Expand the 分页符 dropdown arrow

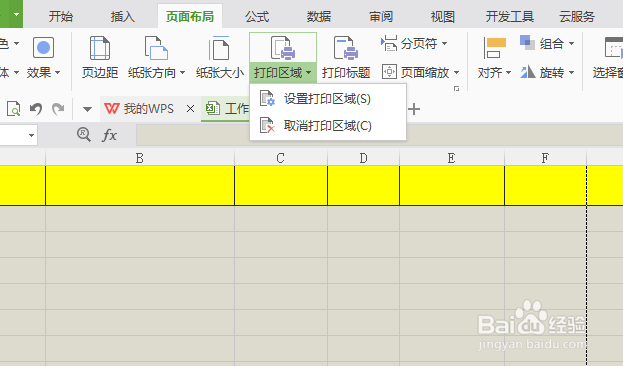(444, 43)
